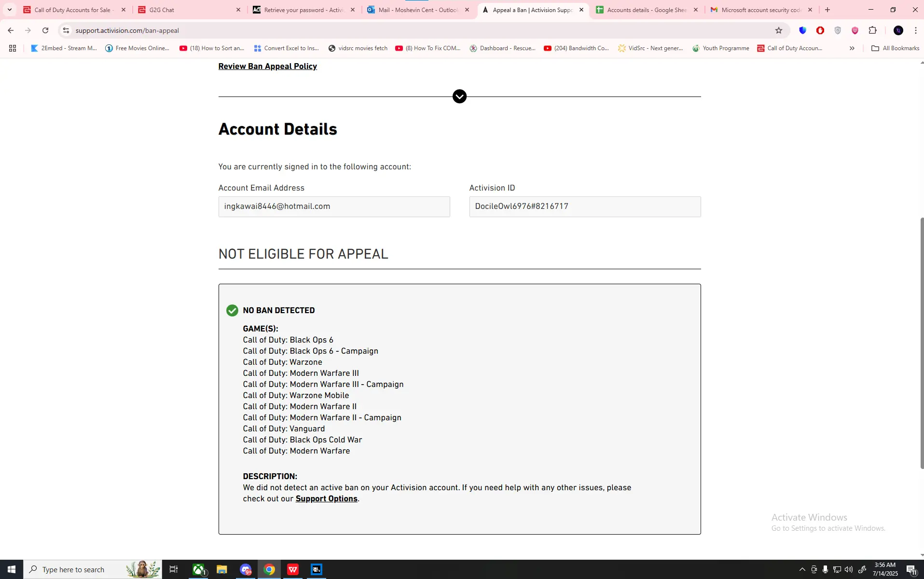Image resolution: width=924 pixels, height=579 pixels.
Task: Open the Windows Start menu
Action: tap(12, 569)
